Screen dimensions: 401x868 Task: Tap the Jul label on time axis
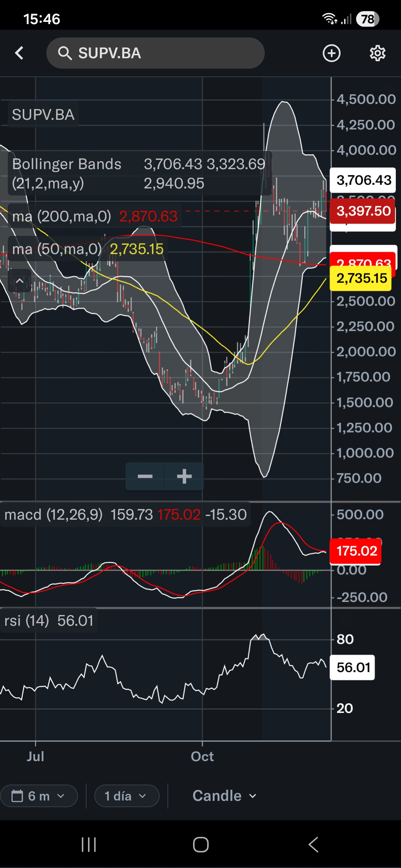[35, 756]
